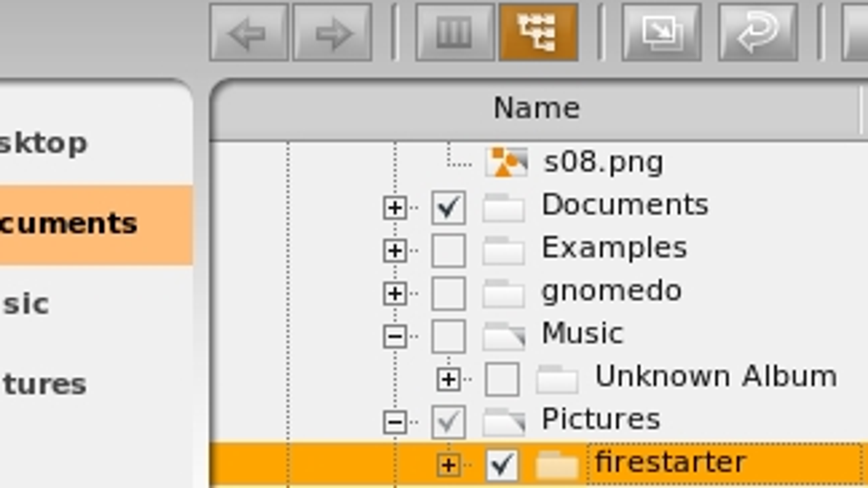Switch to the column view icon

point(455,33)
